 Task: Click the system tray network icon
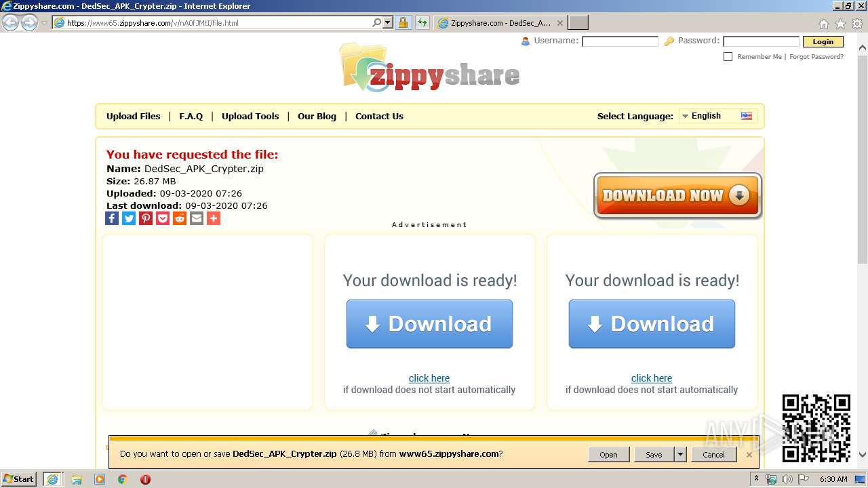(x=771, y=479)
